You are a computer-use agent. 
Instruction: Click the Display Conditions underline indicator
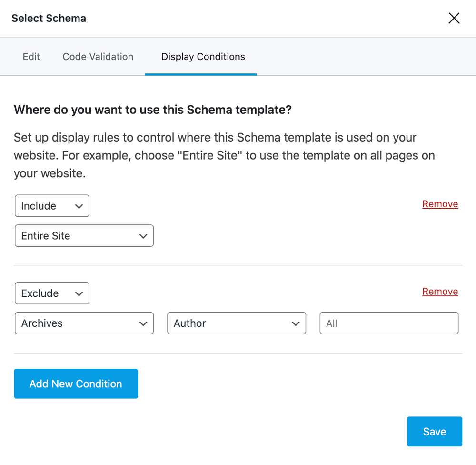coord(201,74)
